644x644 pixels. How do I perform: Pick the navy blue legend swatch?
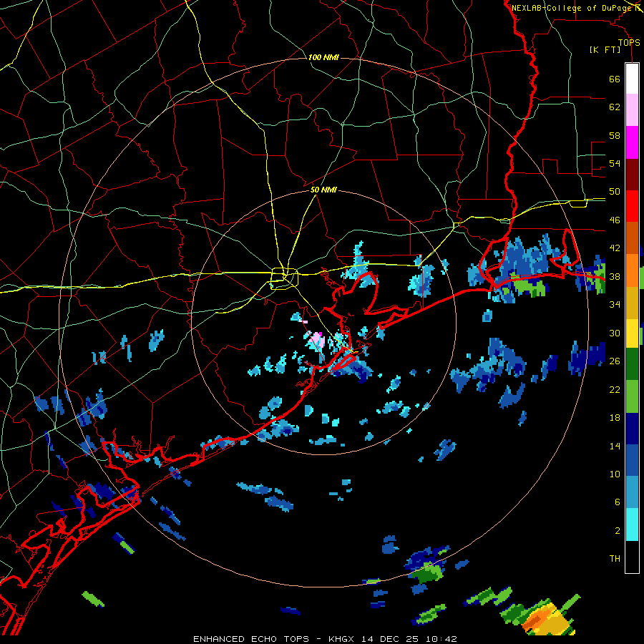[x=632, y=429]
